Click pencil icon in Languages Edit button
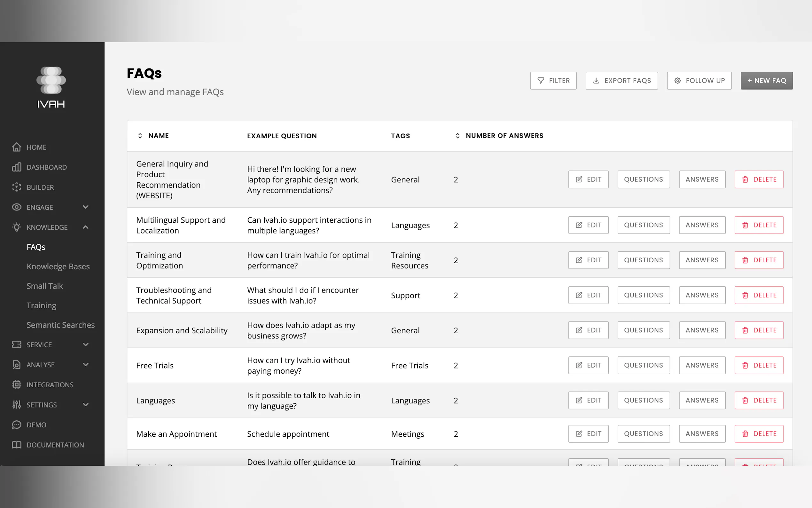 (579, 400)
